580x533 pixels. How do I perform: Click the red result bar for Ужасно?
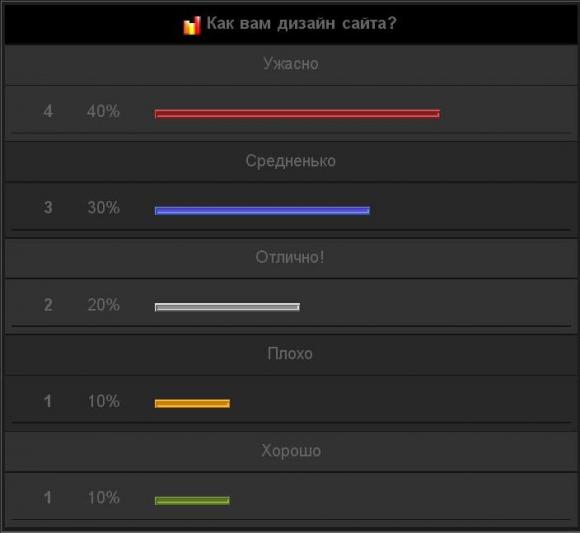(297, 114)
